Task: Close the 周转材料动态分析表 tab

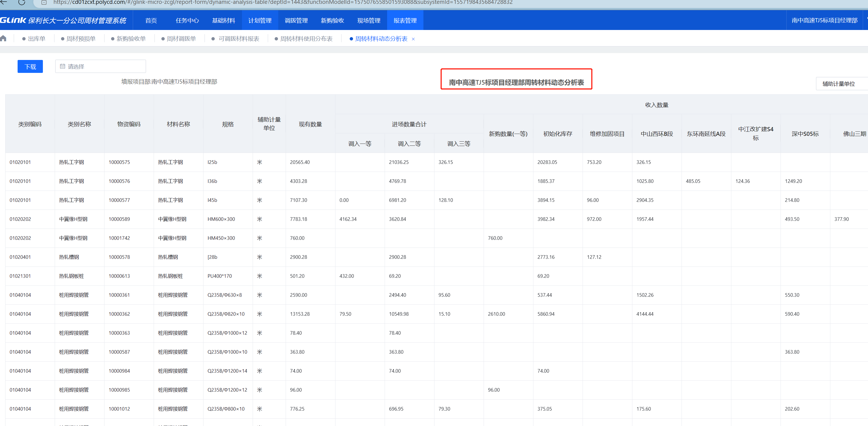Action: [413, 39]
